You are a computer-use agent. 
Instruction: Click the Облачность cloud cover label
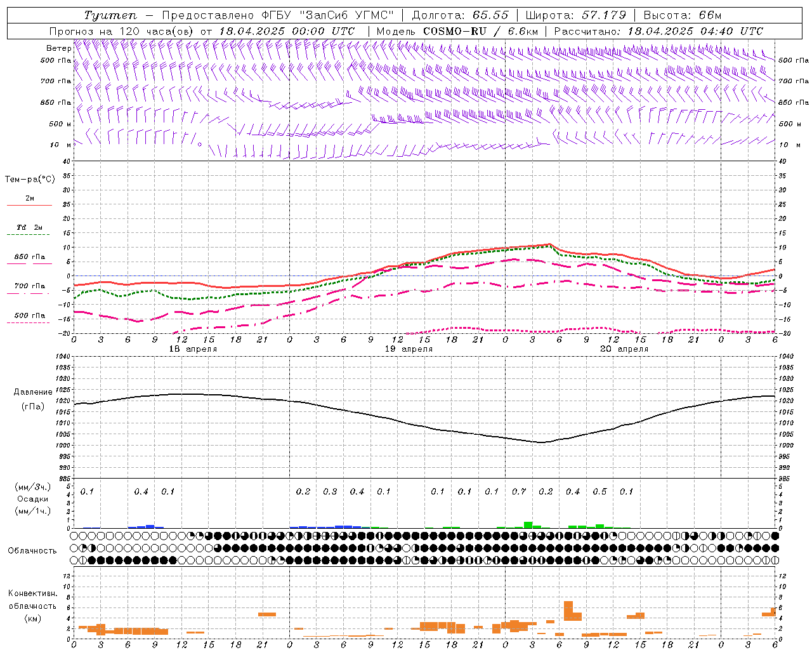[32, 550]
